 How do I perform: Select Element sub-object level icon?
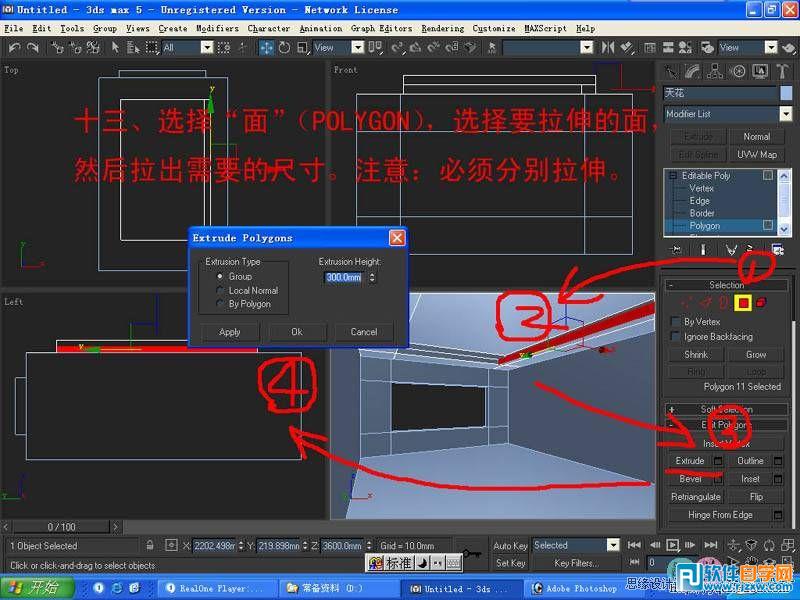[762, 303]
